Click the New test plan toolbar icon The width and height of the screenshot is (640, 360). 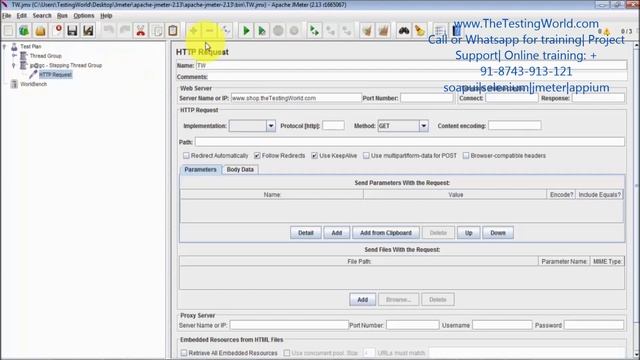pyautogui.click(x=9, y=31)
